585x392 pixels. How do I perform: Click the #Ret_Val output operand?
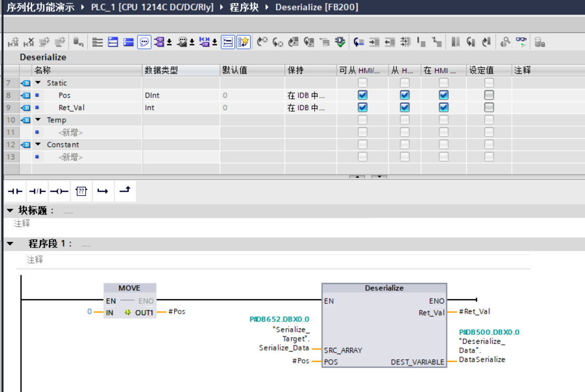[x=474, y=312]
